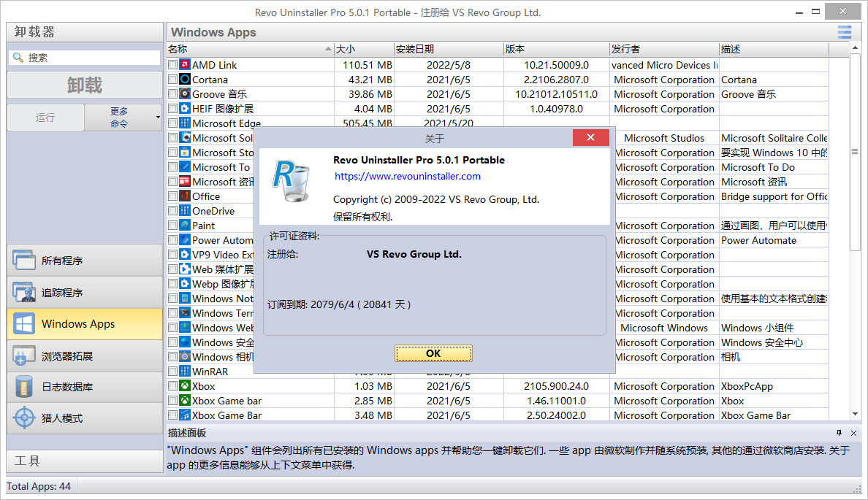Sort list by 发行者 column header
868x500 pixels.
coord(664,49)
